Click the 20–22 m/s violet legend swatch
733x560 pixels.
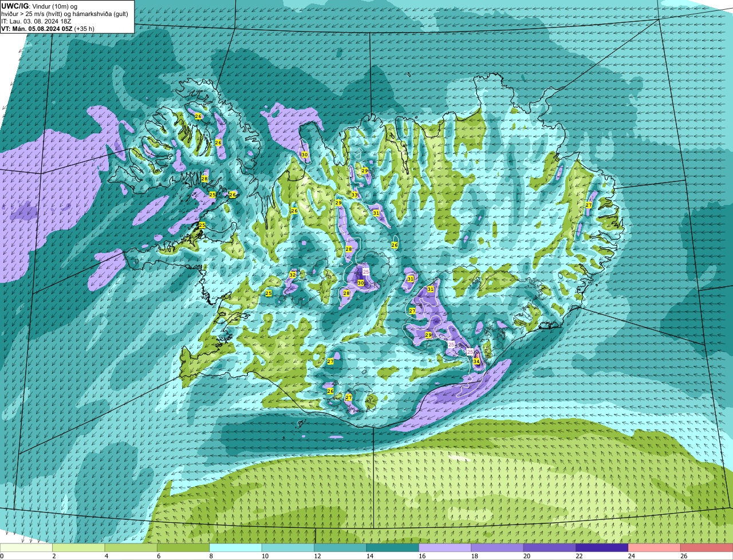coord(550,547)
